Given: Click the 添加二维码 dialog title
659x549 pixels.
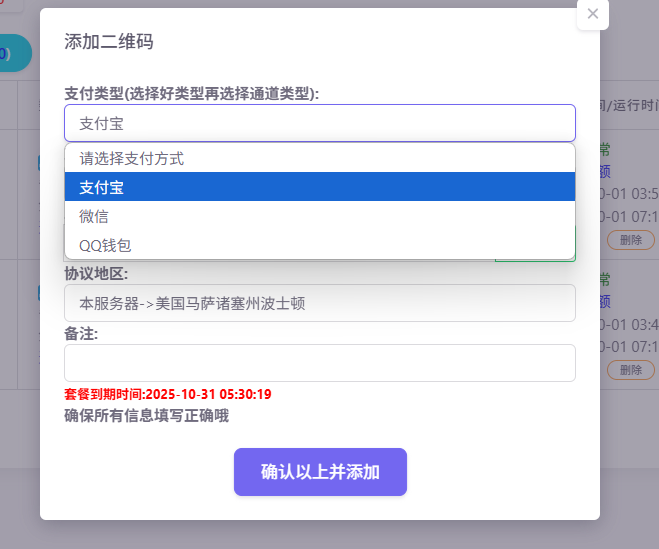Looking at the screenshot, I should [x=109, y=42].
